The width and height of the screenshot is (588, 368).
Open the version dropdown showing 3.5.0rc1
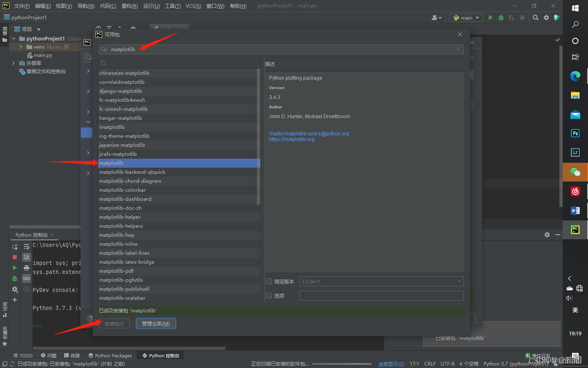381,281
